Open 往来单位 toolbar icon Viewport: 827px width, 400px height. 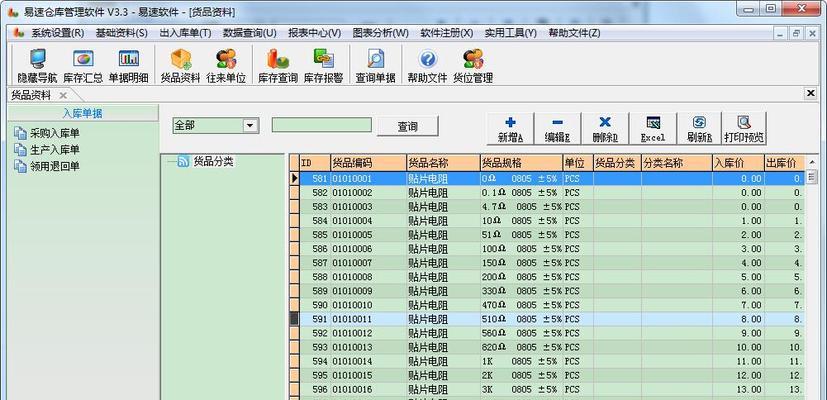click(x=226, y=65)
